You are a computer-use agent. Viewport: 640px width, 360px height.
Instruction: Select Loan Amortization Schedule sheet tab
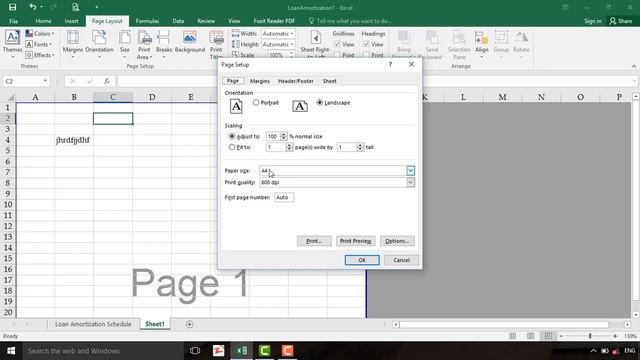[x=93, y=324]
